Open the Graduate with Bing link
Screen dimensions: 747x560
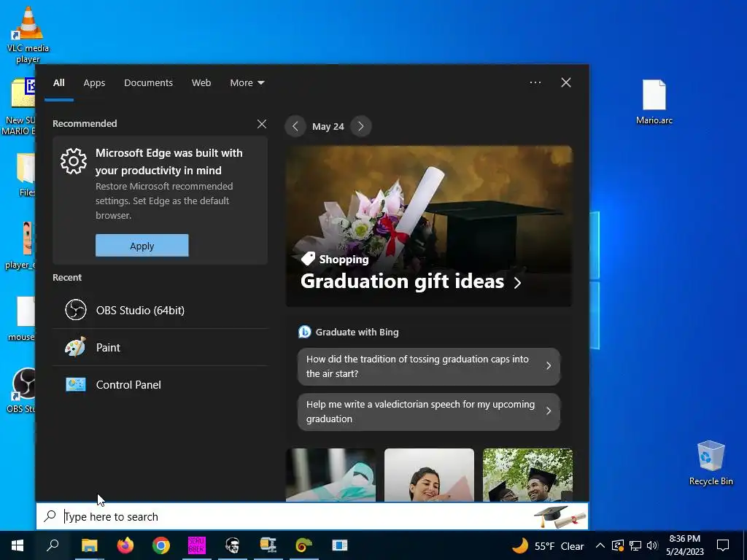(x=357, y=332)
